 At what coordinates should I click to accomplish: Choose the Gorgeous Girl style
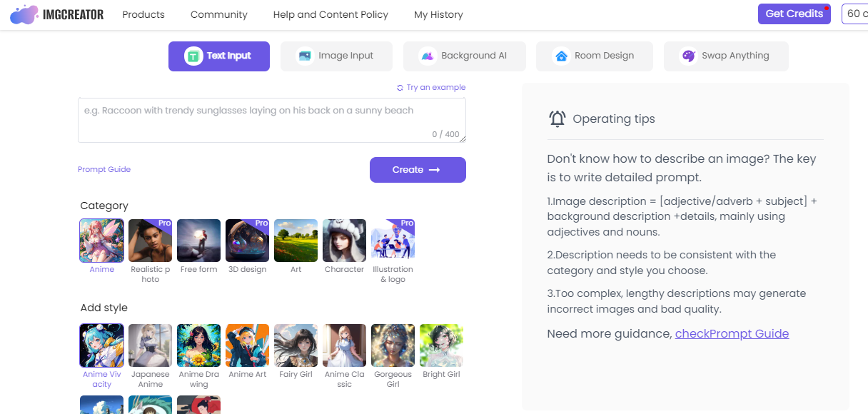tap(393, 345)
